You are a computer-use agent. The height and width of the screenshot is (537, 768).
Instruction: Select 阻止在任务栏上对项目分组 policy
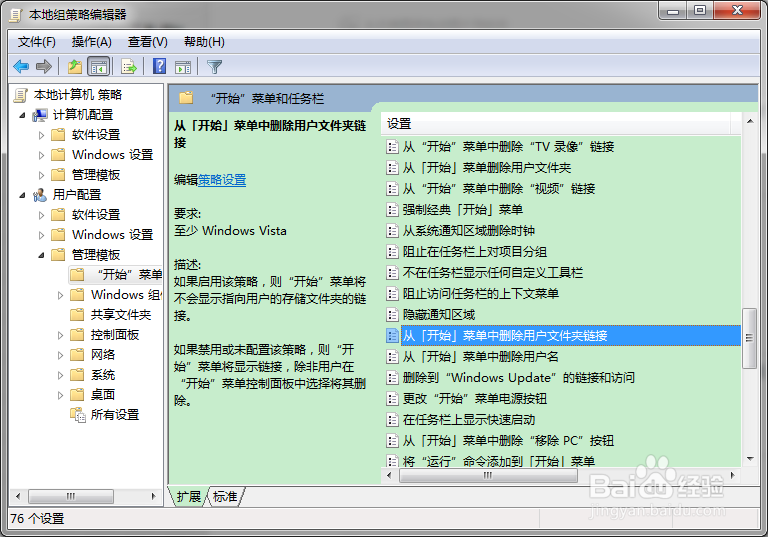pos(475,252)
